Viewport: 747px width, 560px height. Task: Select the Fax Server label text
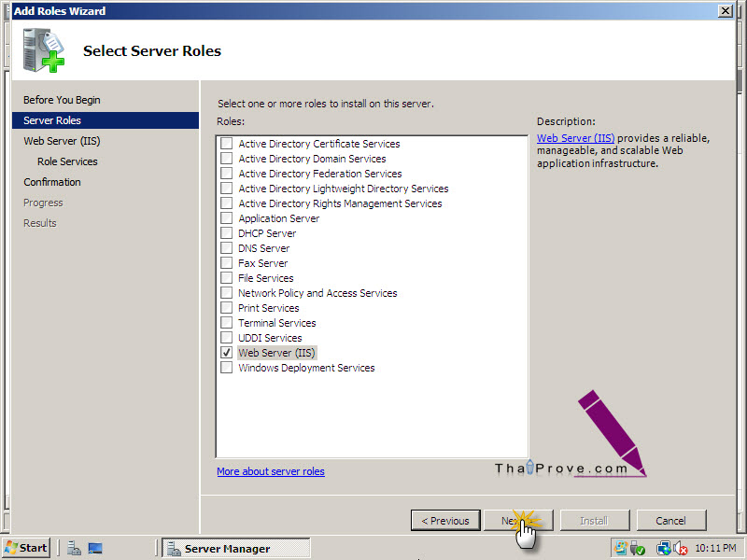(263, 263)
